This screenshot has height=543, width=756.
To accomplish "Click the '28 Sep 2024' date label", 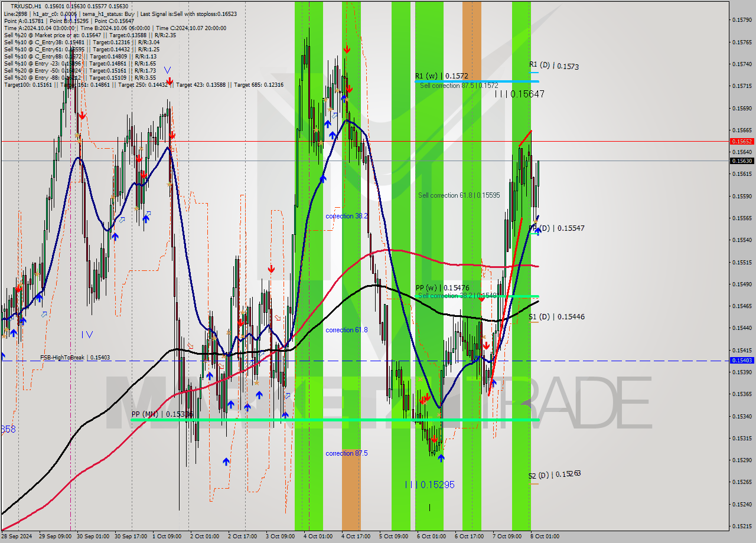I will pyautogui.click(x=17, y=537).
